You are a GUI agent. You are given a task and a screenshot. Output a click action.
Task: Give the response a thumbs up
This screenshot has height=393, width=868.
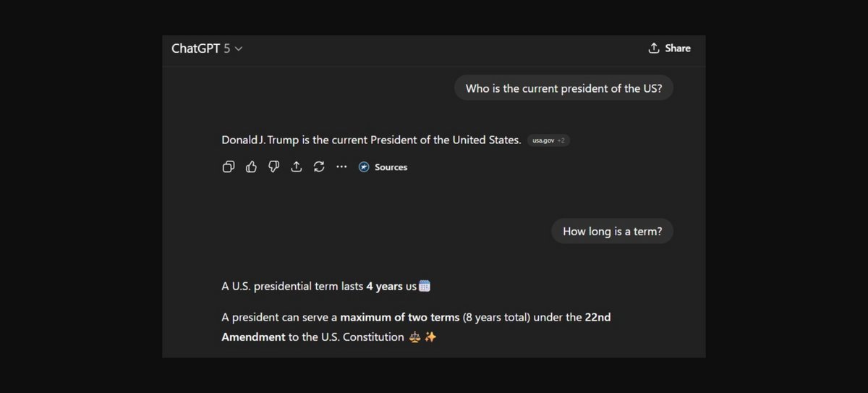[251, 167]
